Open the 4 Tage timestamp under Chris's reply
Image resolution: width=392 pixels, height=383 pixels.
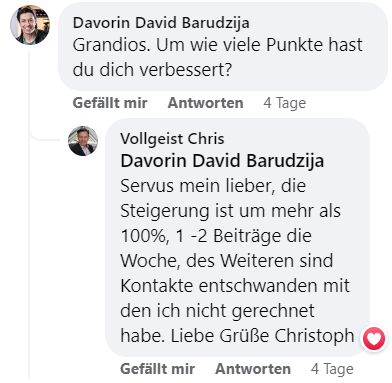coord(332,369)
